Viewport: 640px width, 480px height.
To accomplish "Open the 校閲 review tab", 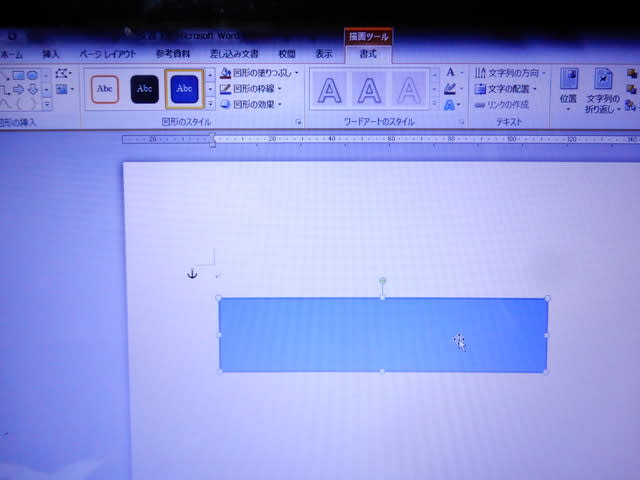I will point(287,53).
